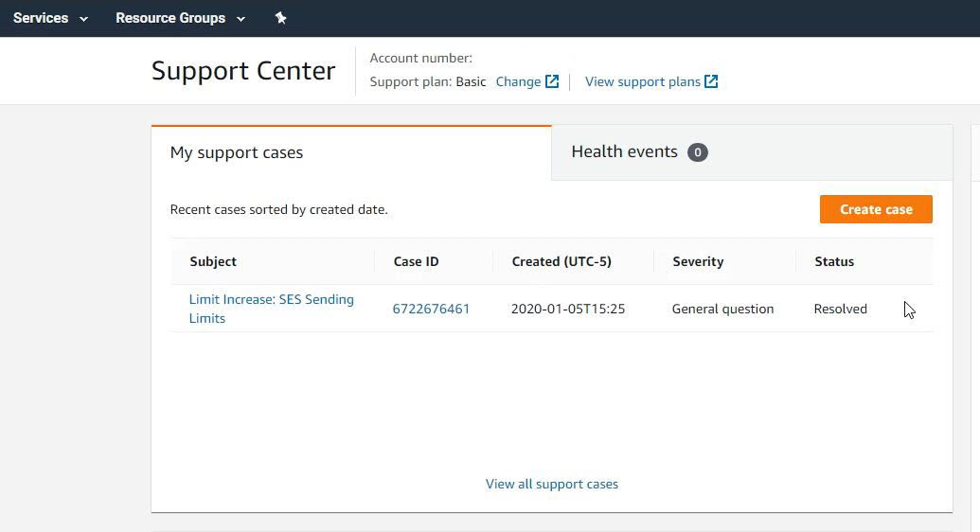Click the Subject column header
980x532 pixels.
click(x=213, y=261)
